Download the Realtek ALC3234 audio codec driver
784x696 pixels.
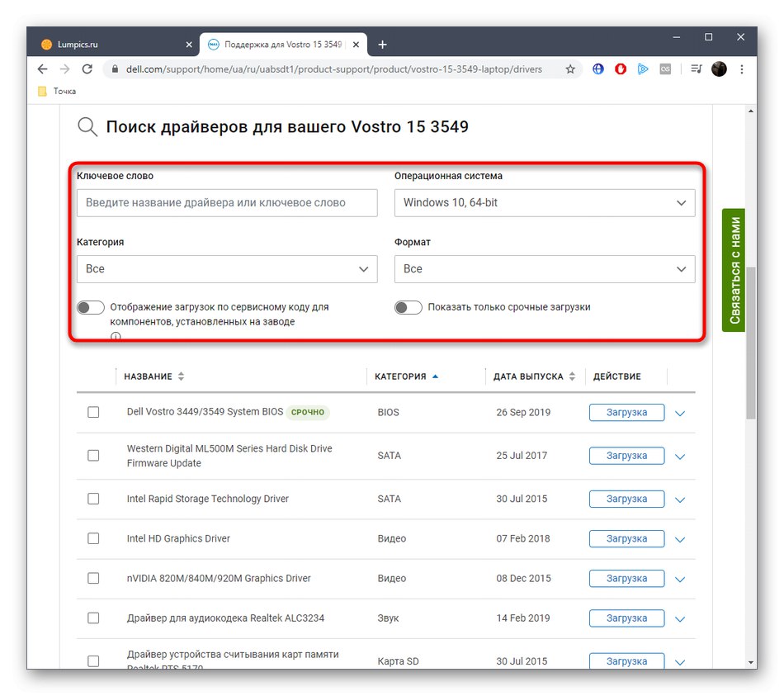click(x=626, y=618)
